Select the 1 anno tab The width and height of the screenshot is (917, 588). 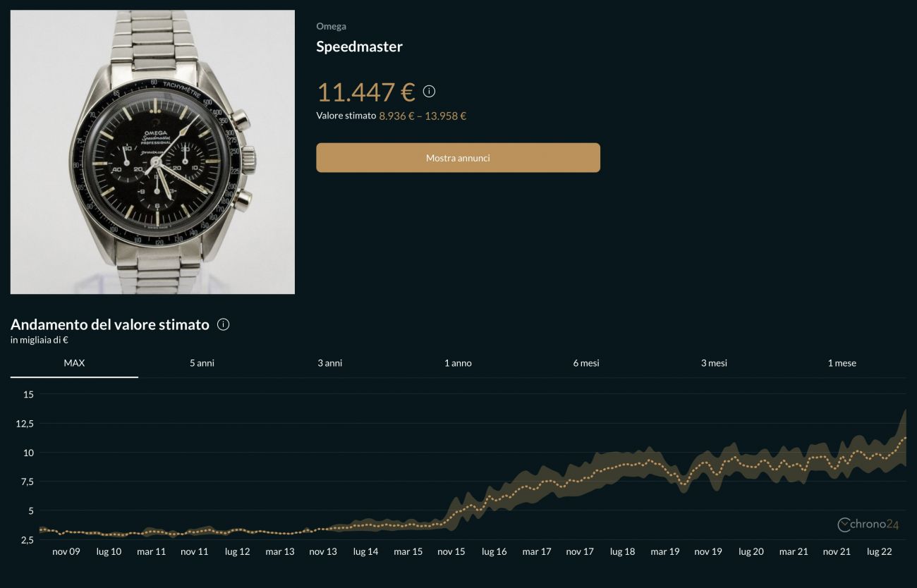click(x=458, y=363)
